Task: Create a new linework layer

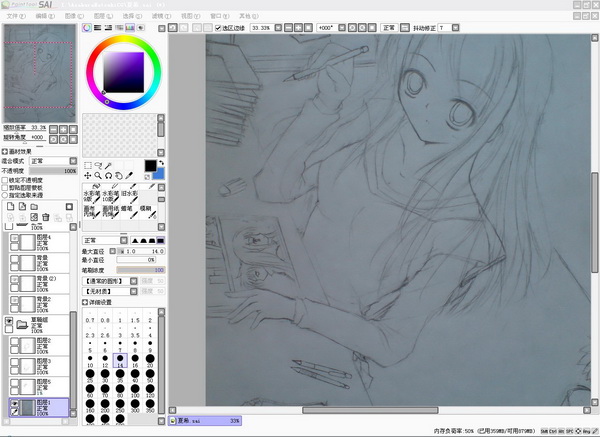Action: [23, 207]
